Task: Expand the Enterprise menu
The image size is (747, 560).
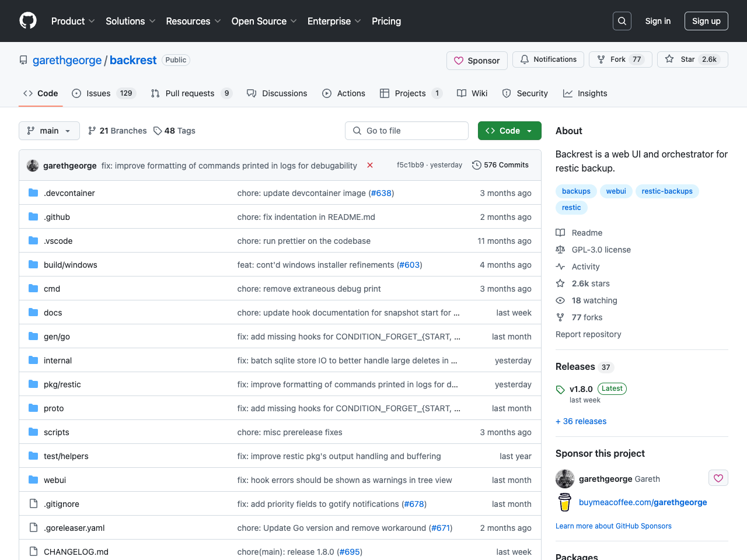Action: click(334, 21)
